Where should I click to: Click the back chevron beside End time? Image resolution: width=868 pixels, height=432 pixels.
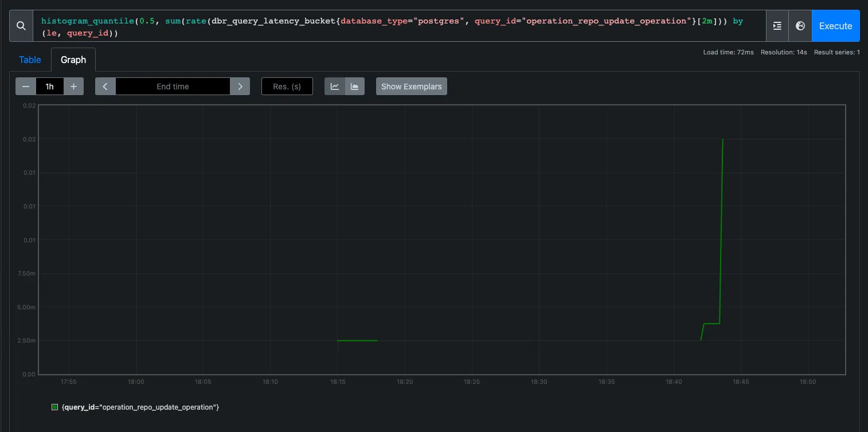click(x=105, y=86)
